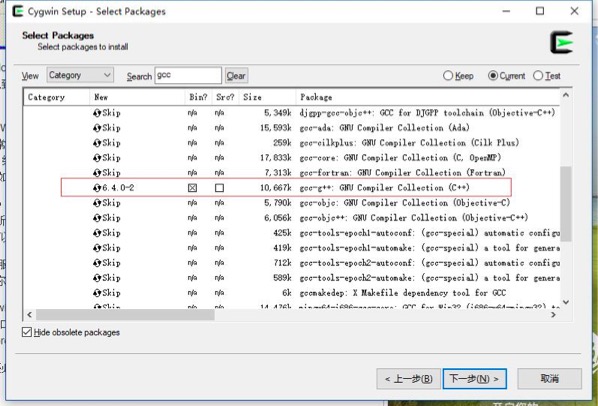Click horizontal scrollbar left arrow
This screenshot has width=598, height=406.
[x=29, y=315]
